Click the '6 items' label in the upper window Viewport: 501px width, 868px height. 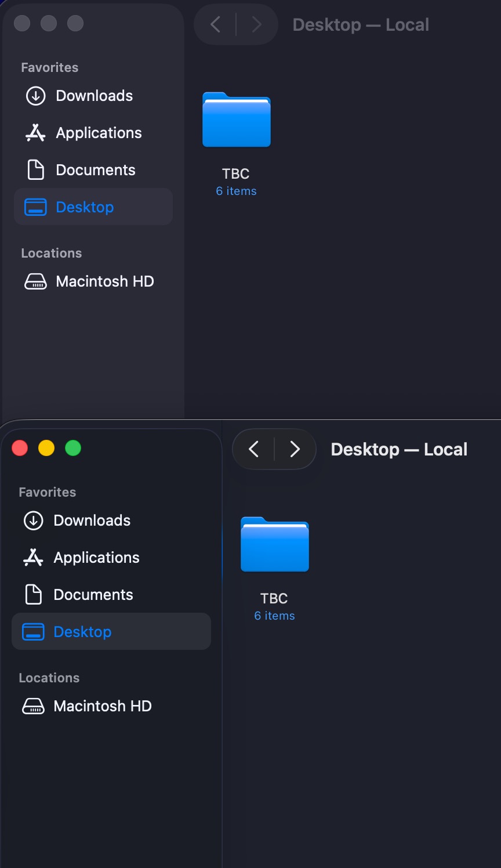pyautogui.click(x=236, y=191)
